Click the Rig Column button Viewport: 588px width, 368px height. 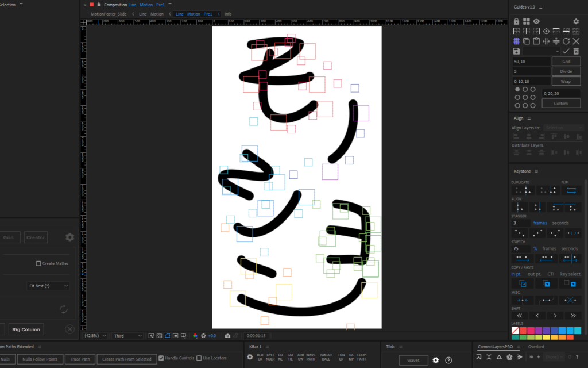(26, 329)
